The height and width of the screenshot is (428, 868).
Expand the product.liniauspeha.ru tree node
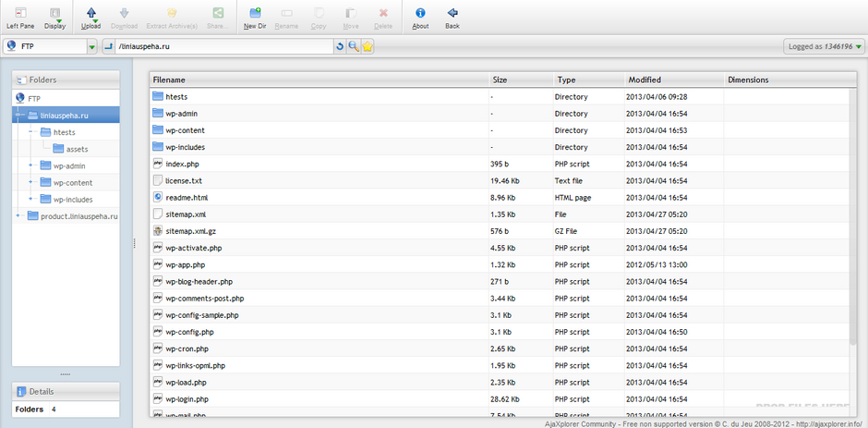[19, 216]
